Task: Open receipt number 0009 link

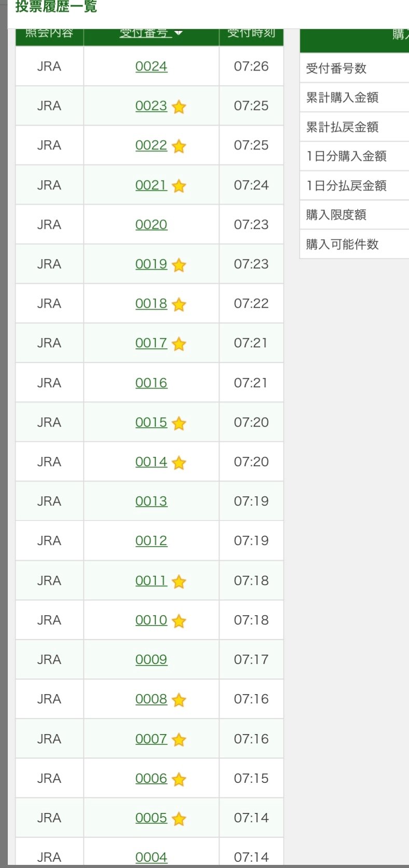Action: 151,660
